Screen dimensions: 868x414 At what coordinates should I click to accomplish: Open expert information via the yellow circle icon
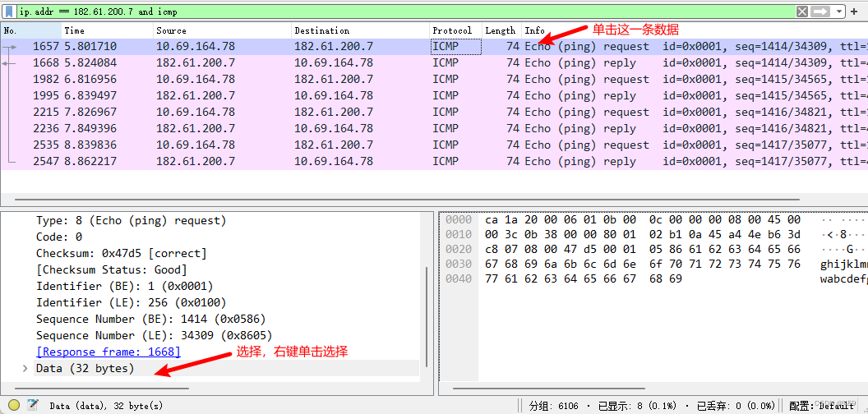click(15, 405)
